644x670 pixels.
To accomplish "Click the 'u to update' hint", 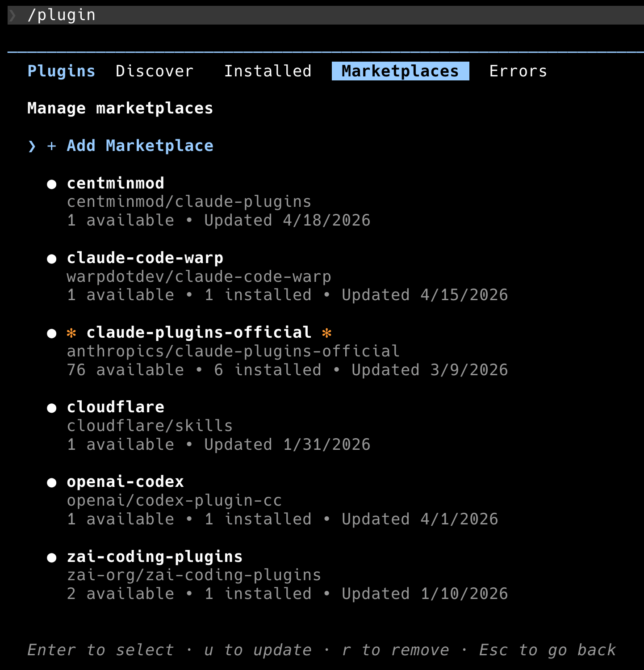I will tap(258, 650).
